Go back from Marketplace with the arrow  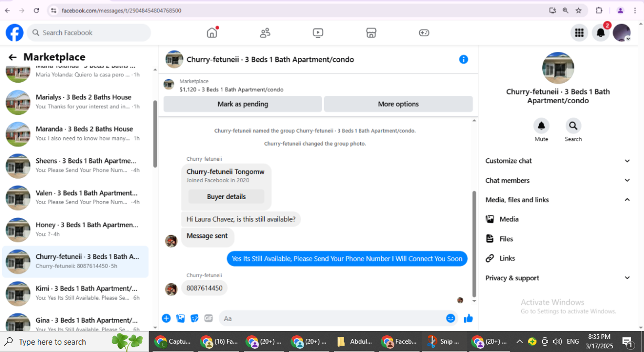(x=13, y=57)
